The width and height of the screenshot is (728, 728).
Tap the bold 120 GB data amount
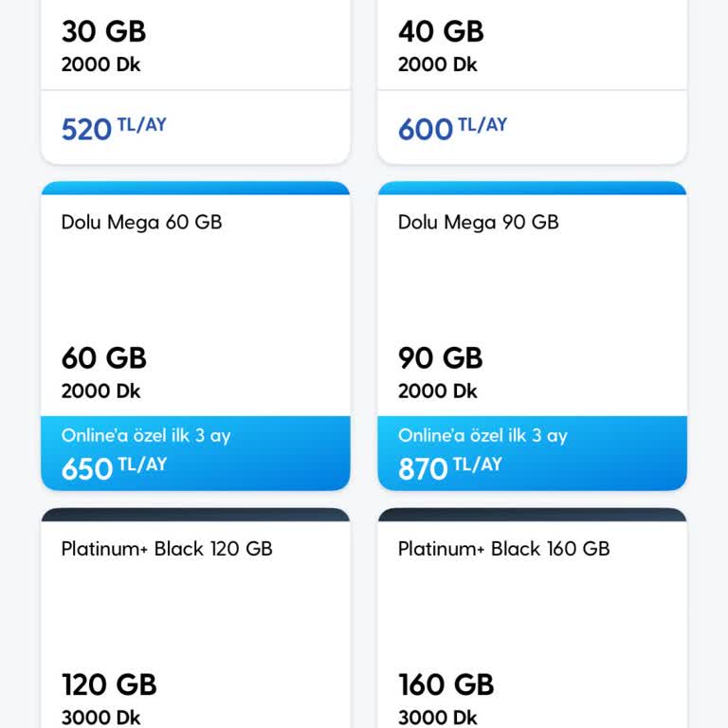coord(109,684)
